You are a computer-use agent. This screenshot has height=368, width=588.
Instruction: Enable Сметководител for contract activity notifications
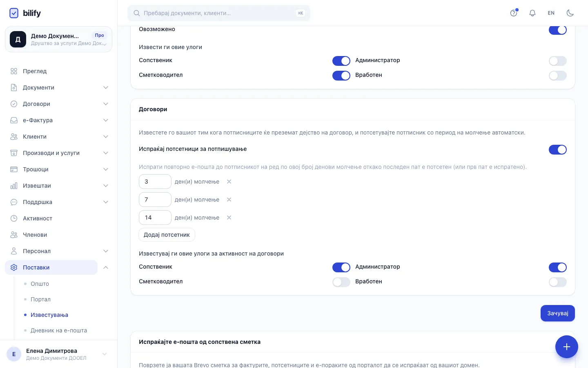341,282
